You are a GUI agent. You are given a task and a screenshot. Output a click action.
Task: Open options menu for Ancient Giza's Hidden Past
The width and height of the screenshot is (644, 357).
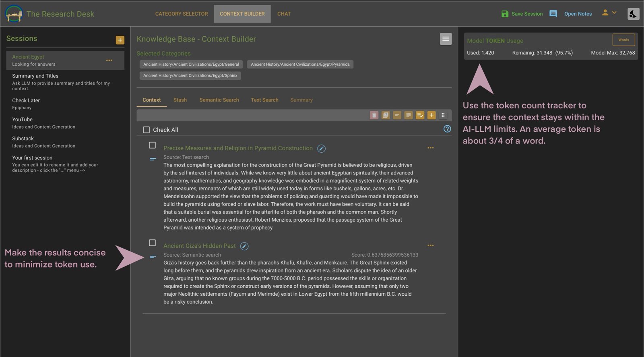(x=431, y=245)
